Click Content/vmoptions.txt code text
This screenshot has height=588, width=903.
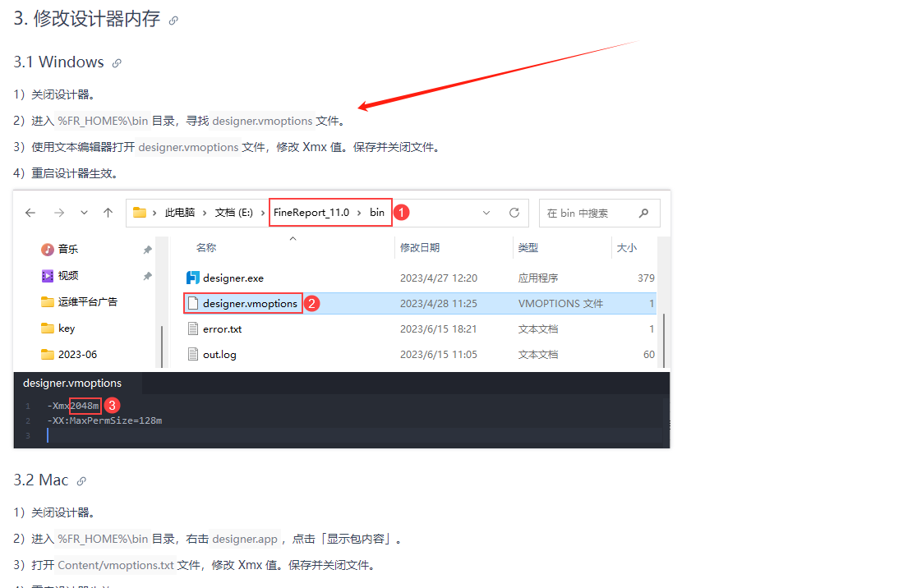point(115,565)
